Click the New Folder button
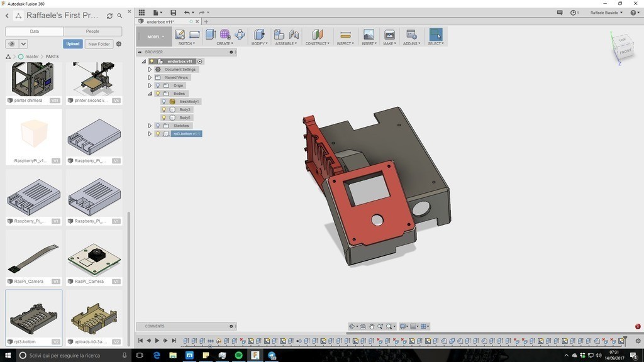The image size is (644, 362). 99,44
